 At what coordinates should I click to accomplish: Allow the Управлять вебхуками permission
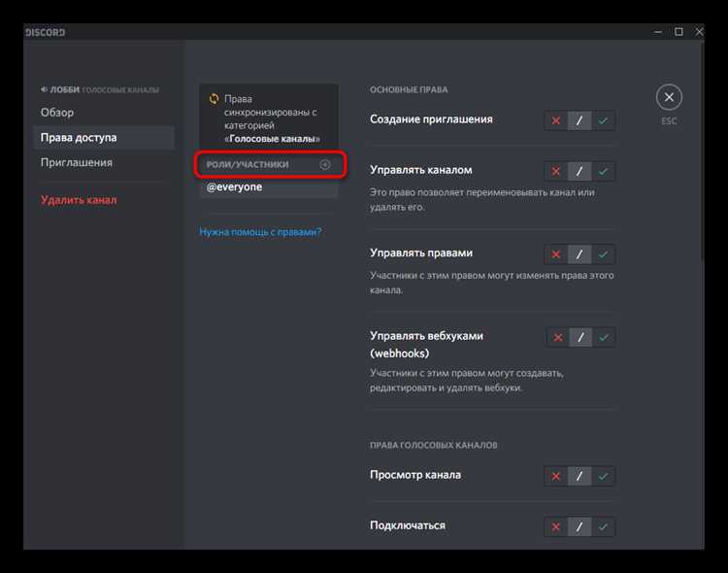pos(604,337)
